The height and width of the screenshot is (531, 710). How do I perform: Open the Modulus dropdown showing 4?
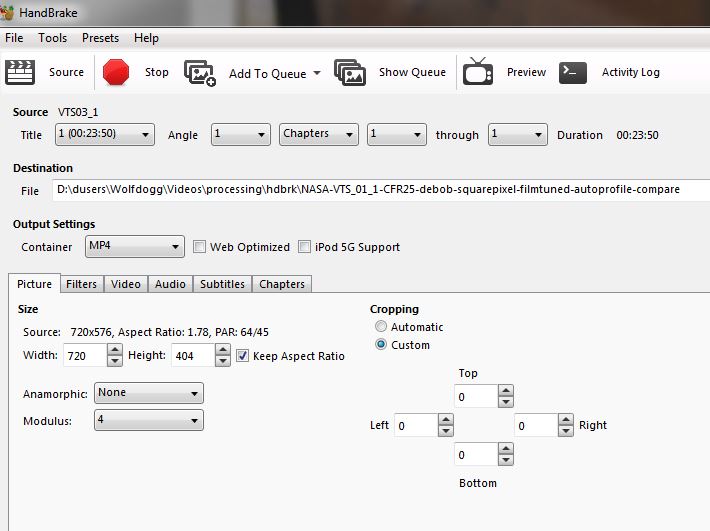(149, 420)
